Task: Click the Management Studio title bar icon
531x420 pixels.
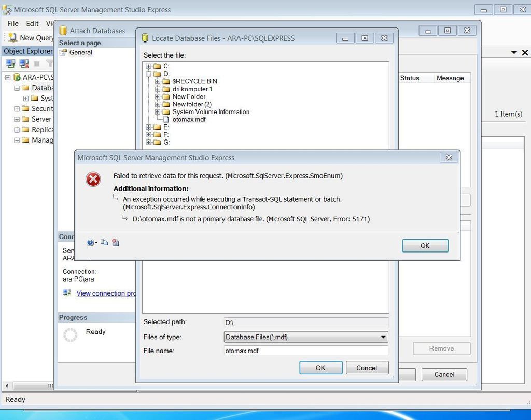Action: (7, 9)
